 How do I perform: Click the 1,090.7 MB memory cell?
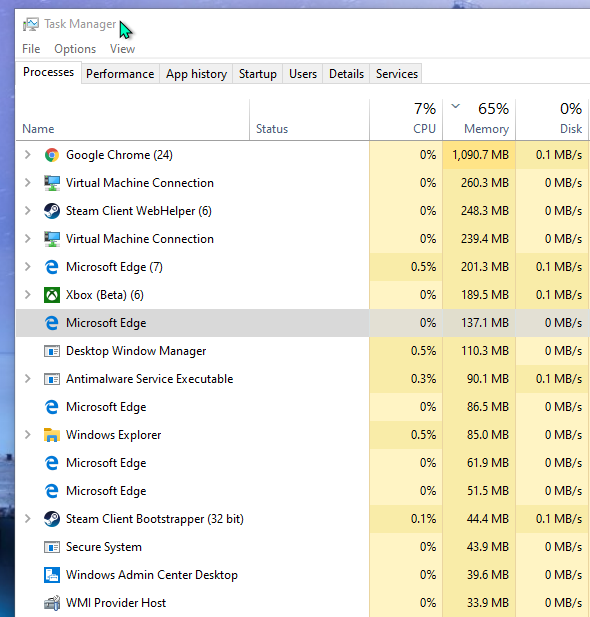point(480,155)
